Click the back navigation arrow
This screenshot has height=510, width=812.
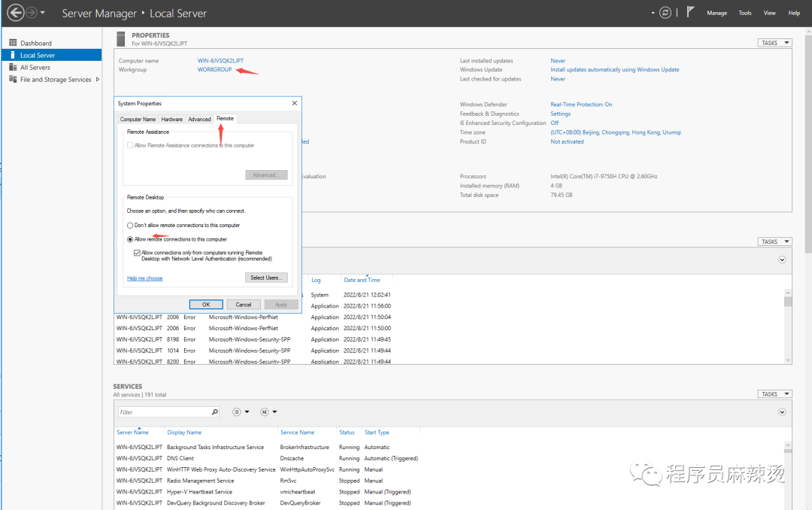pyautogui.click(x=16, y=13)
